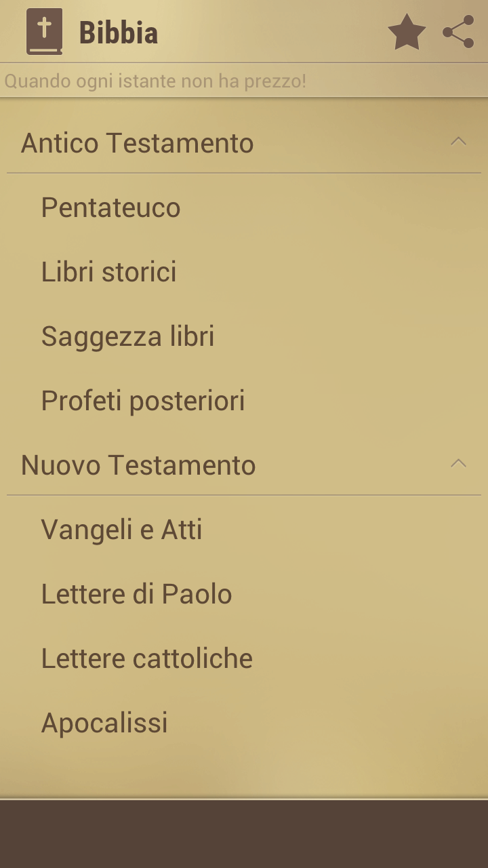Tap the Bibbia app title

point(119,33)
